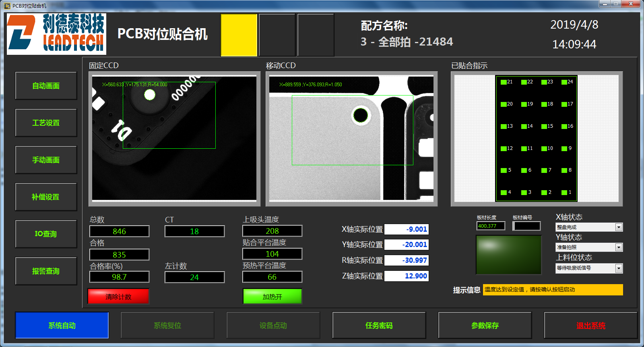Viewport: 644px width, 347px height.
Task: Toggle 系统自动 mode
Action: (62, 325)
